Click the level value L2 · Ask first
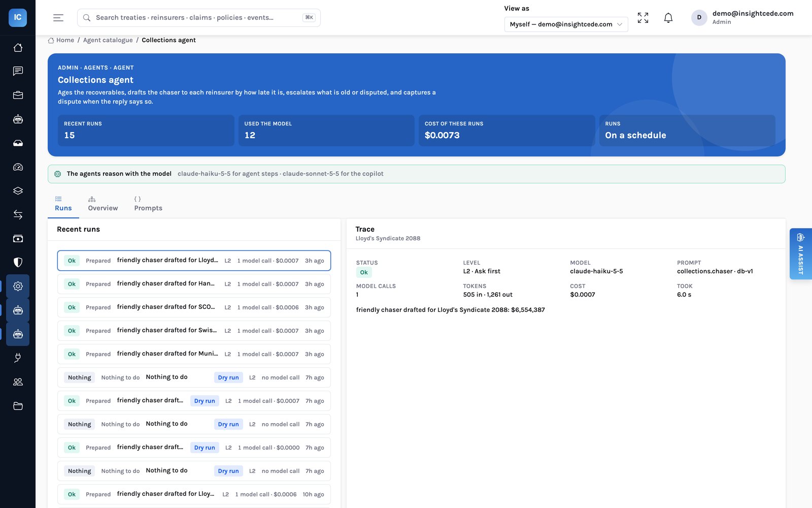 point(482,271)
